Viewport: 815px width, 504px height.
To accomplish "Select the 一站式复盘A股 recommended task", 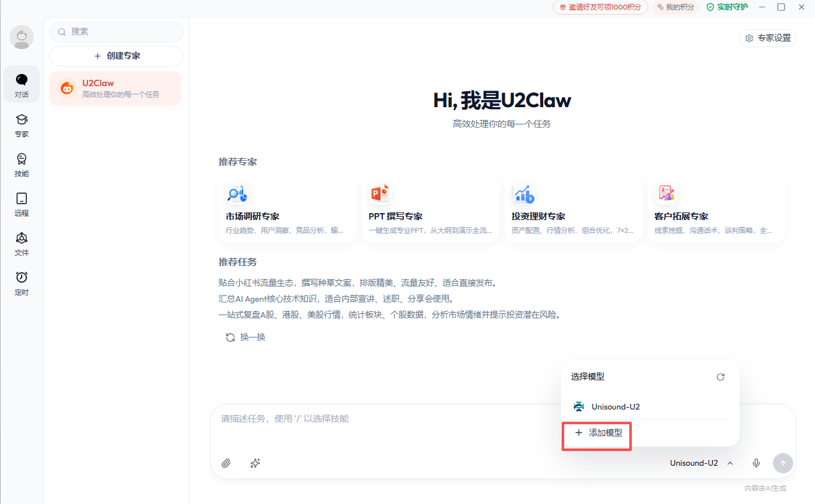I will (x=389, y=315).
